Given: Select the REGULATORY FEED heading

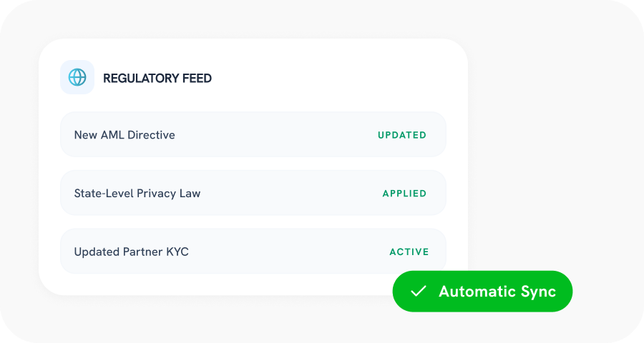Looking at the screenshot, I should pos(157,78).
